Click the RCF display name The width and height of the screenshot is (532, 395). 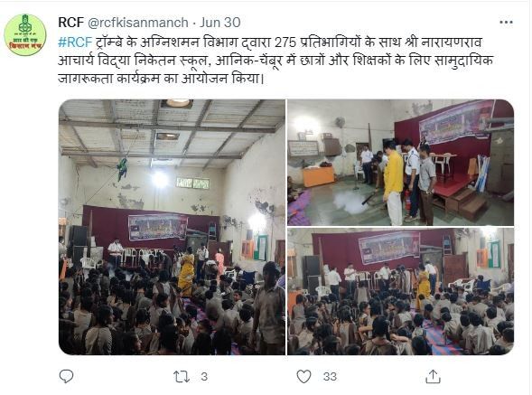point(71,23)
